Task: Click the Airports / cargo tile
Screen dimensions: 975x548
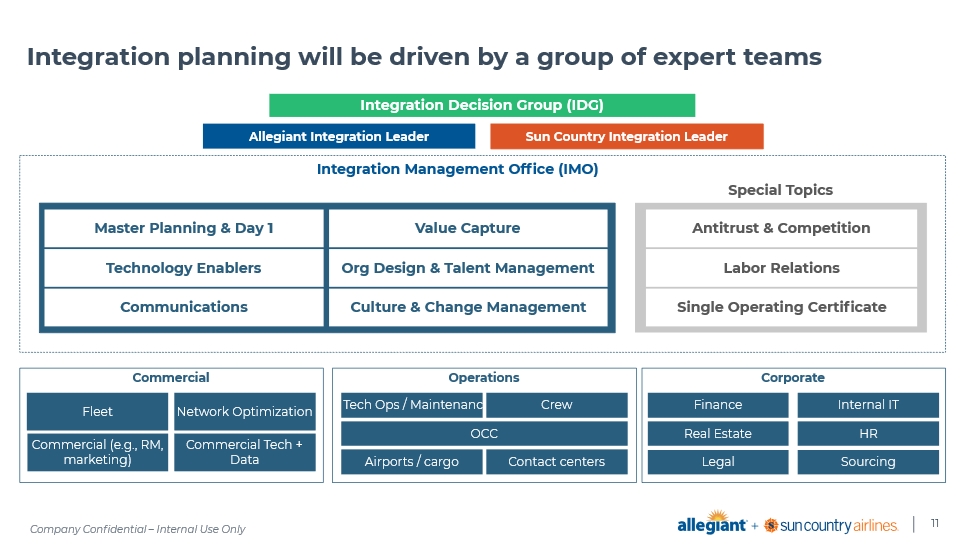Action: [x=411, y=462]
